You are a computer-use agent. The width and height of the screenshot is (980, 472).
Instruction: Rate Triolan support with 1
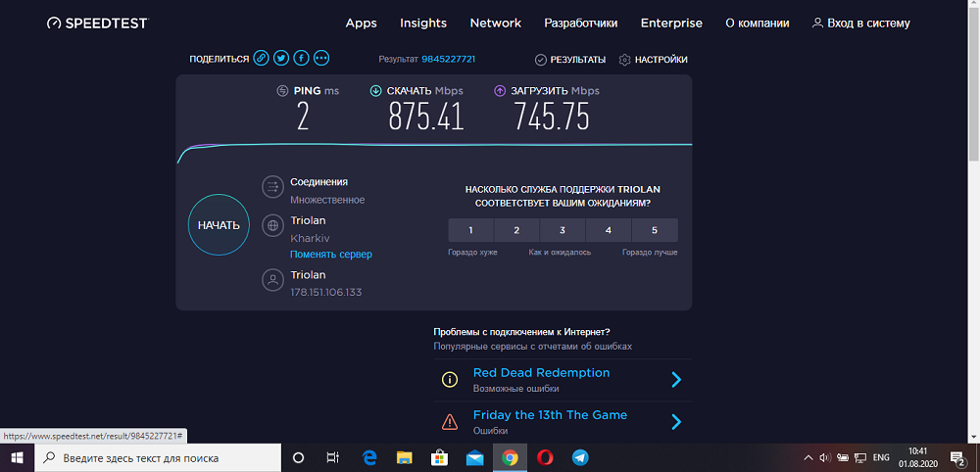[x=470, y=230]
